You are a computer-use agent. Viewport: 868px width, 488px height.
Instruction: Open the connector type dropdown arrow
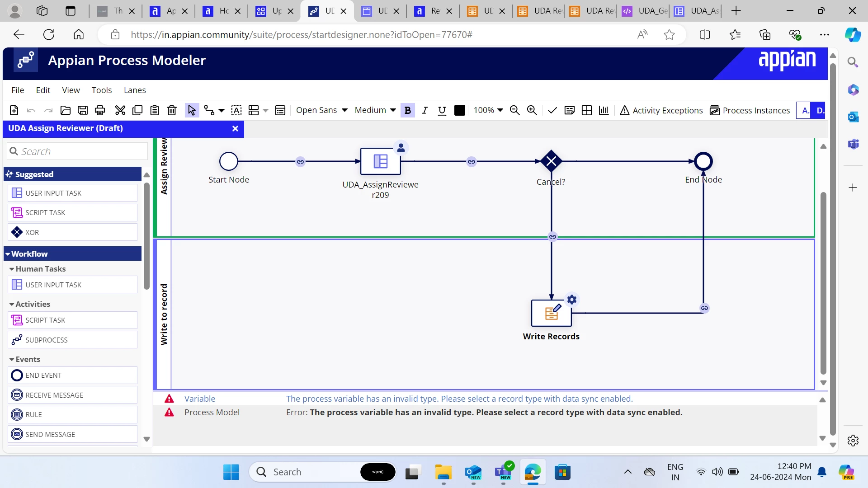[x=222, y=110]
